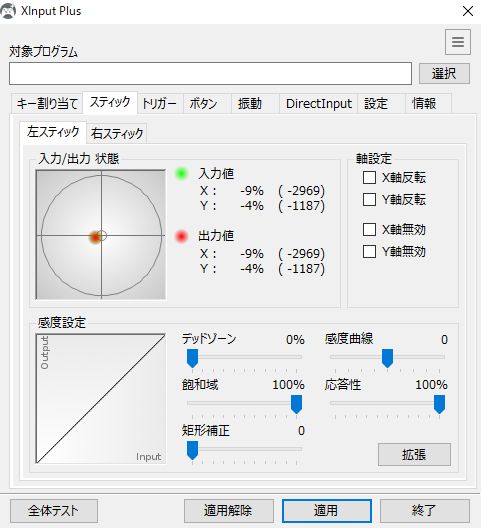This screenshot has width=481, height=528.
Task: Click the green 入力値 indicator dot
Action: (182, 174)
